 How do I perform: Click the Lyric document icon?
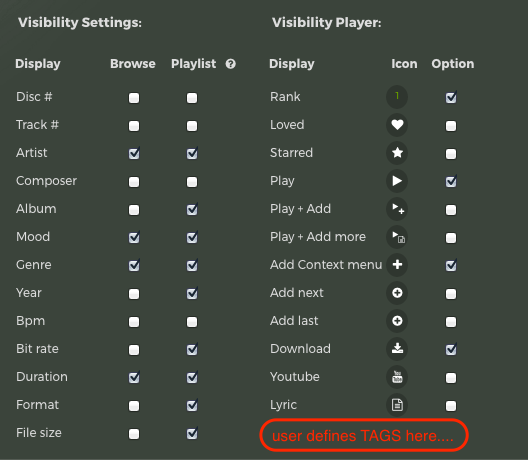click(397, 405)
